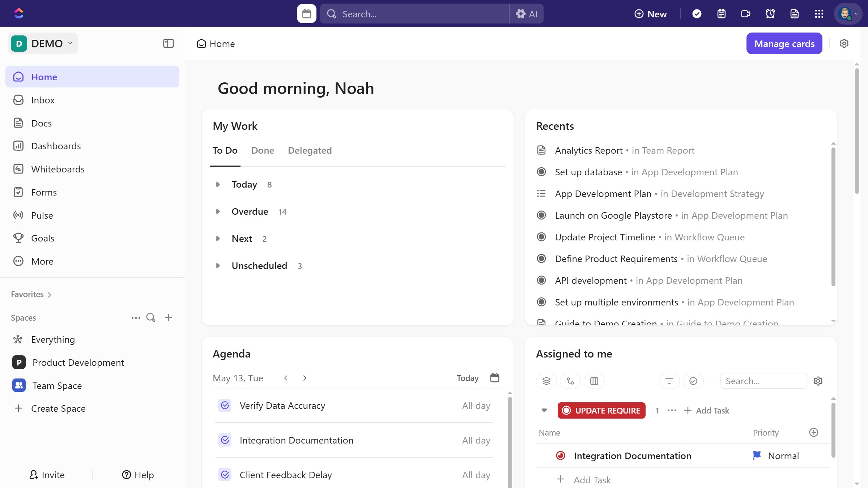
Task: Click the Invite button
Action: (47, 475)
